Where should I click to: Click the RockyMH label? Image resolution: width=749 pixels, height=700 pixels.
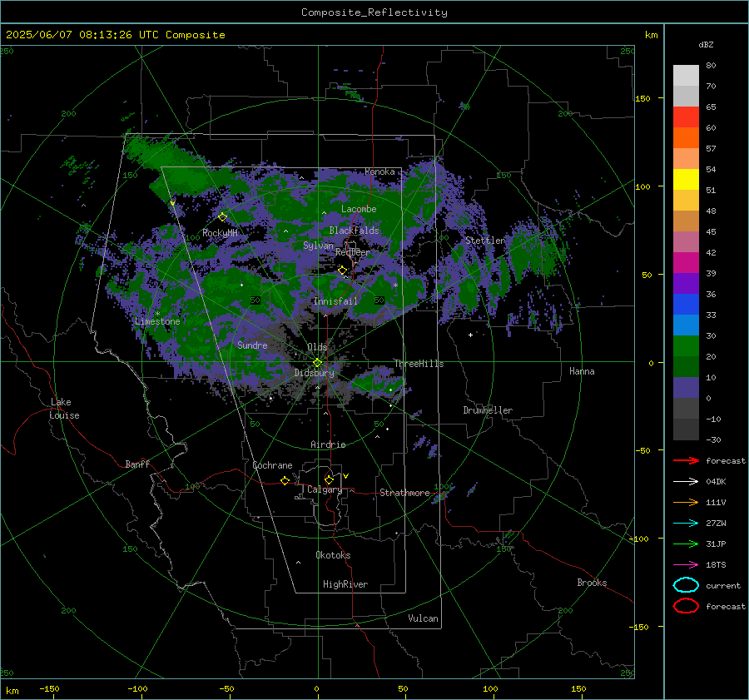pyautogui.click(x=220, y=233)
